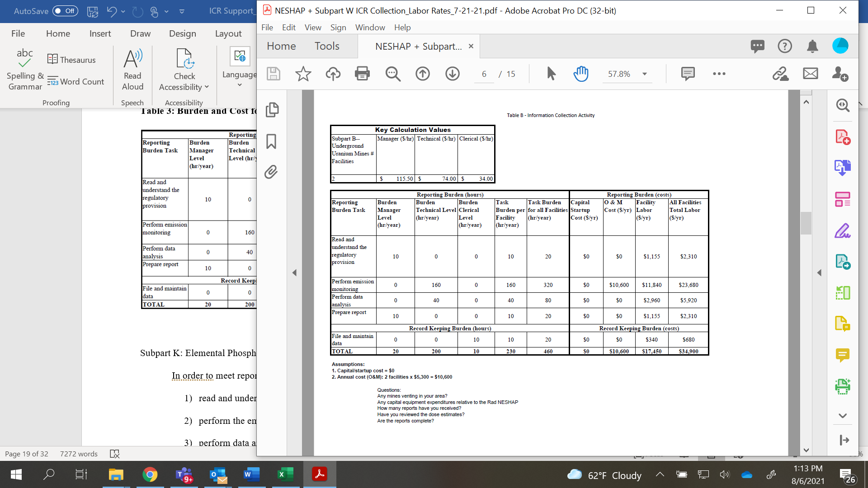Screen dimensions: 868x488
Task: Open the page thumbnails panel
Action: [272, 110]
